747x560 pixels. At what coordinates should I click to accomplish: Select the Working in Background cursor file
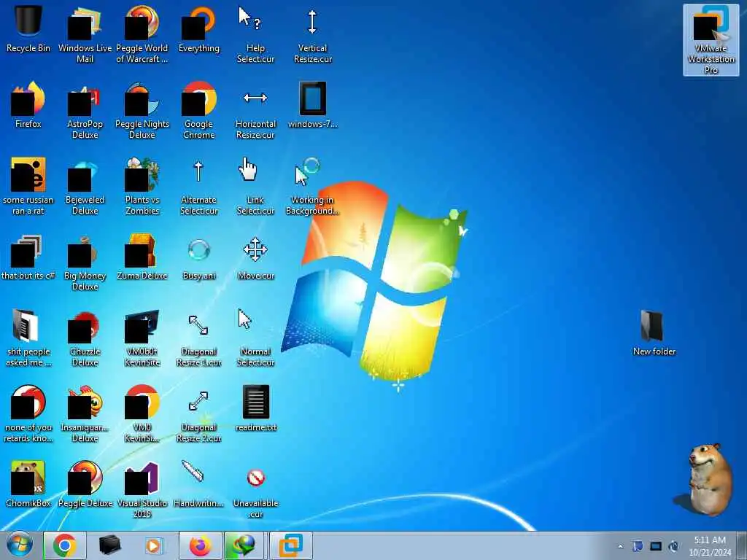(x=312, y=186)
